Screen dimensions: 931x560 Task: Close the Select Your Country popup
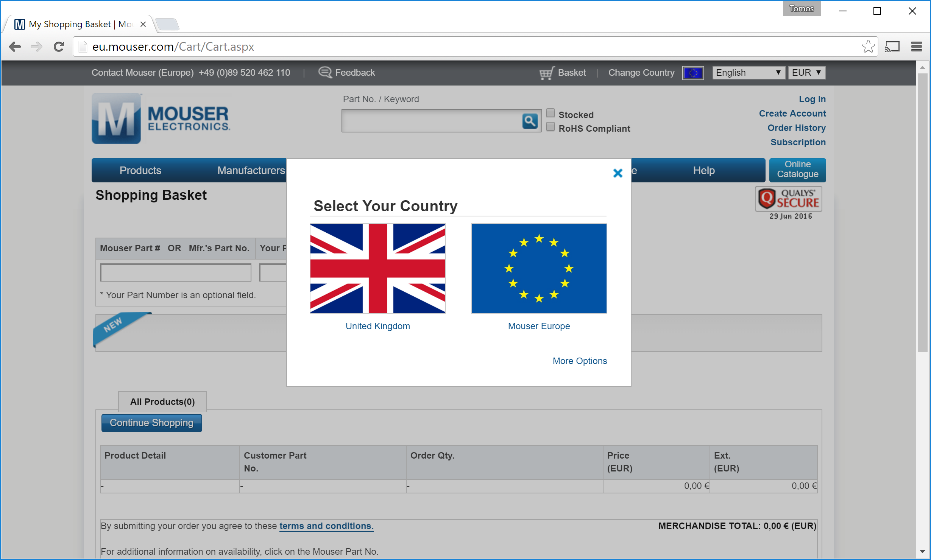click(618, 173)
